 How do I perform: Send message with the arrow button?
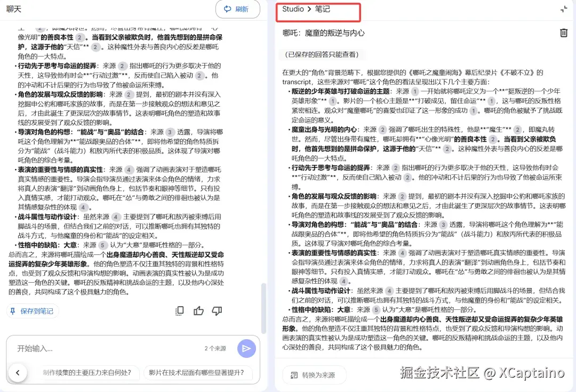point(246,348)
